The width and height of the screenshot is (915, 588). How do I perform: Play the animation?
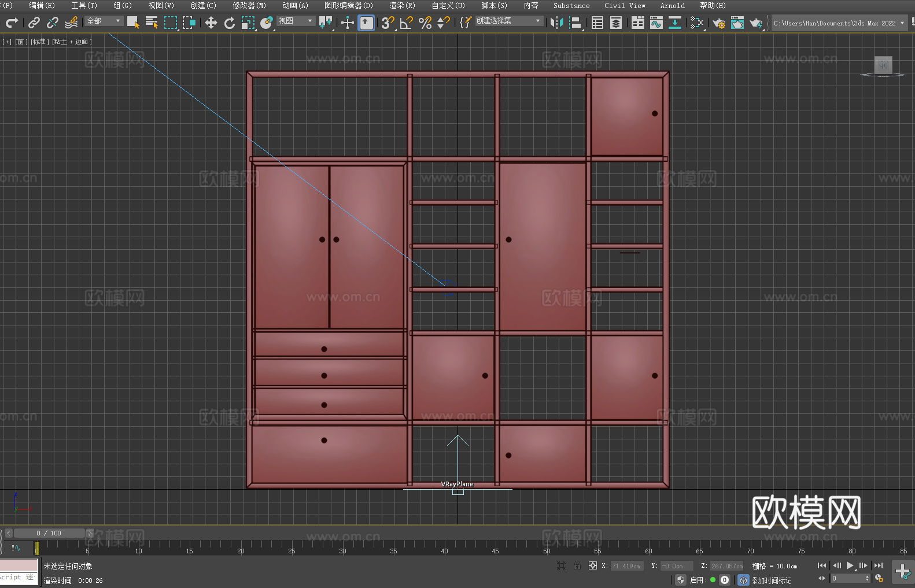[850, 565]
